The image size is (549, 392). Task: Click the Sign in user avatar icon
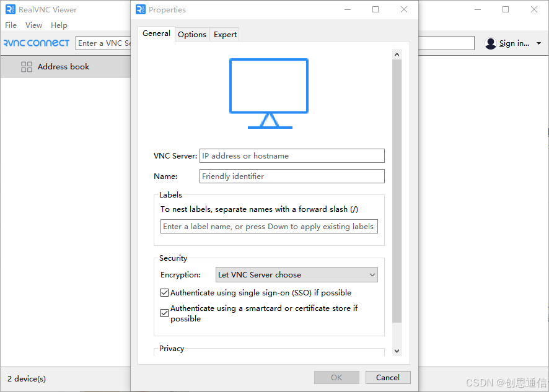(491, 43)
